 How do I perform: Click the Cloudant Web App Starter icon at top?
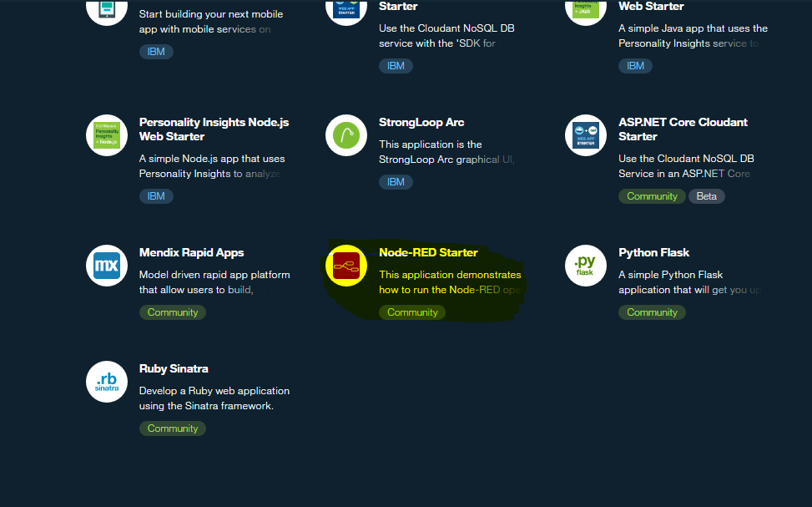(x=346, y=13)
